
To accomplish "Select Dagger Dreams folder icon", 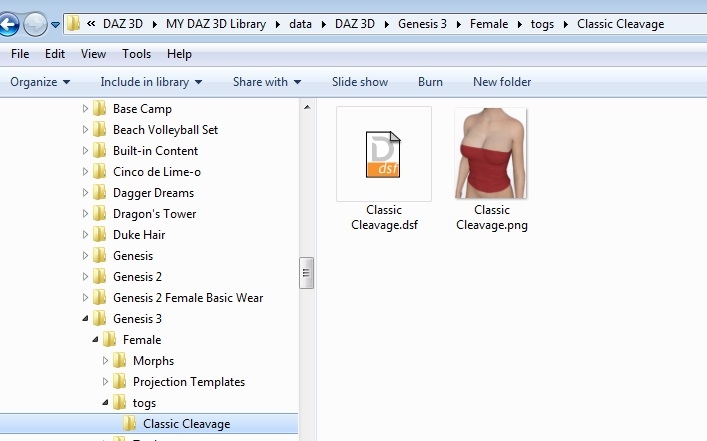I will (100, 193).
